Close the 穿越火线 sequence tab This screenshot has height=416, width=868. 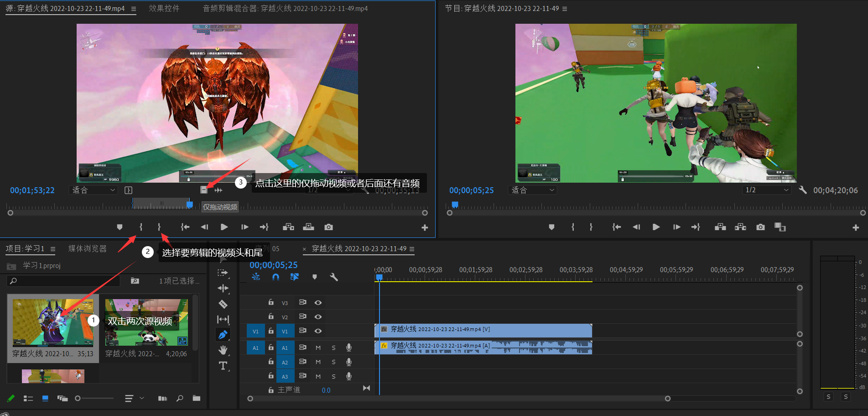coord(305,249)
